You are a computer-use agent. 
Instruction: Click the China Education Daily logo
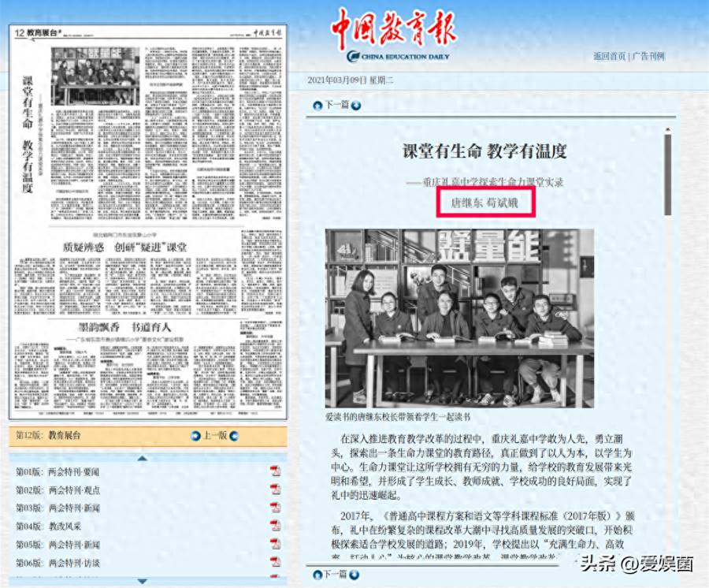click(x=398, y=57)
